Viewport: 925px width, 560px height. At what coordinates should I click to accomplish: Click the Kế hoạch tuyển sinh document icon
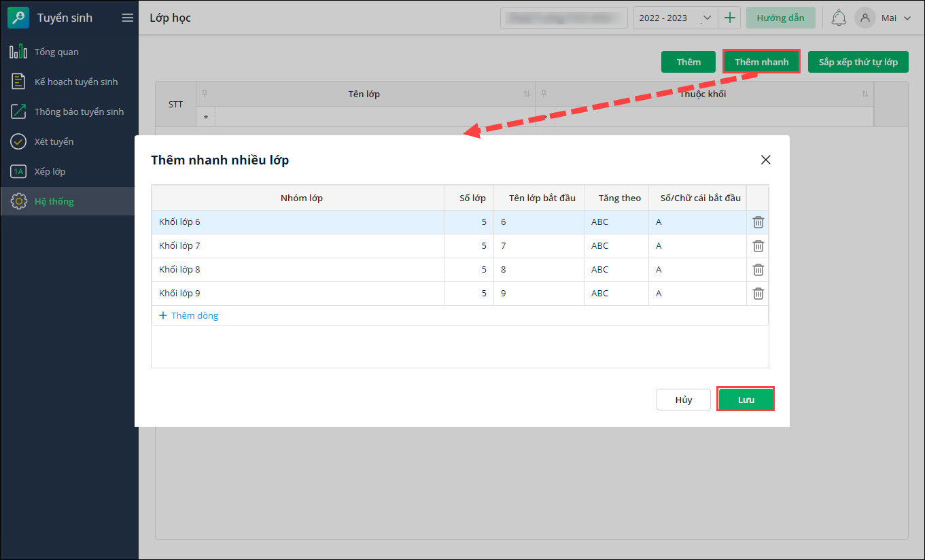pos(18,82)
